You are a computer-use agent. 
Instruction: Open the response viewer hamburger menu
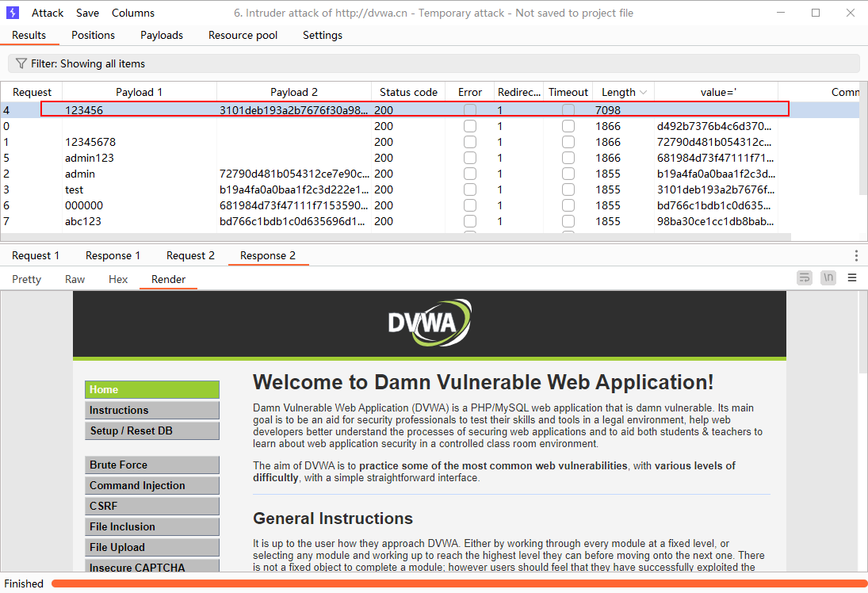coord(852,277)
